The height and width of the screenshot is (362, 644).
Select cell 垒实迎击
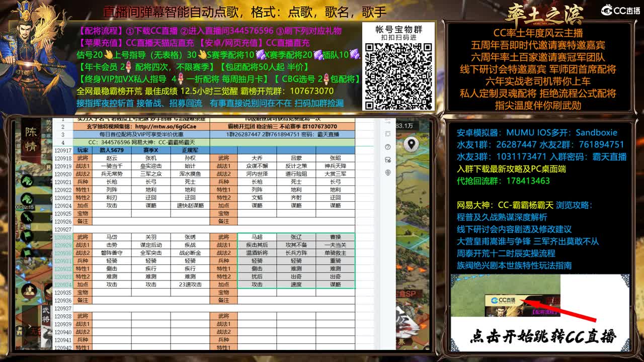click(150, 166)
